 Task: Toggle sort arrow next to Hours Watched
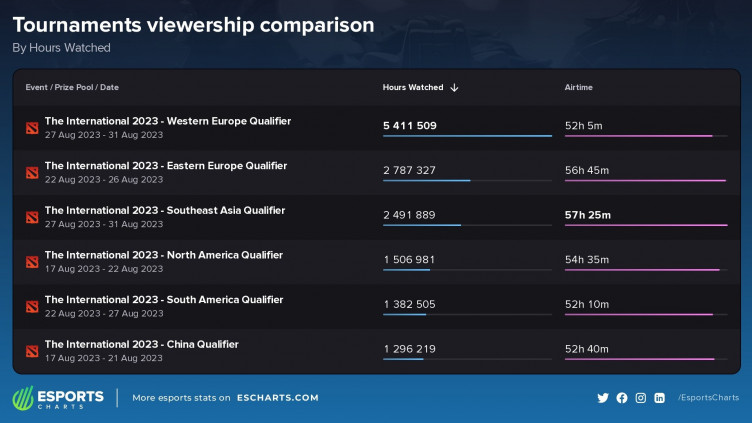click(x=454, y=88)
